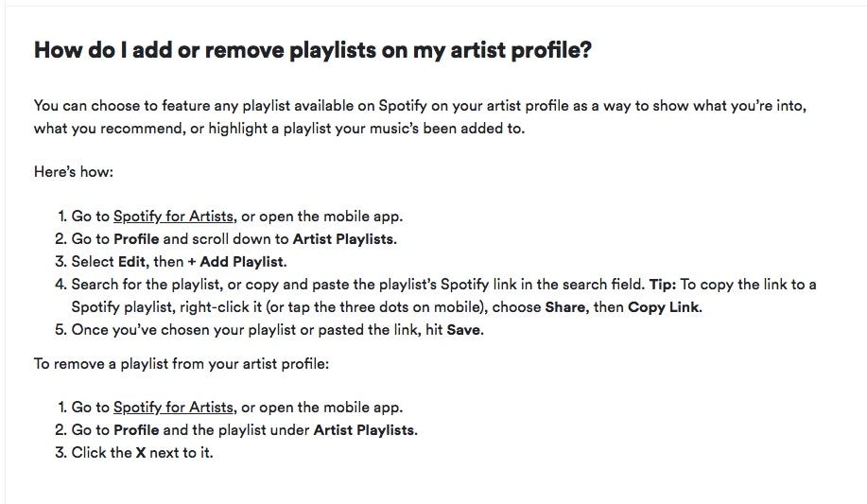Click the 'Here's how:' line

pyautogui.click(x=74, y=171)
